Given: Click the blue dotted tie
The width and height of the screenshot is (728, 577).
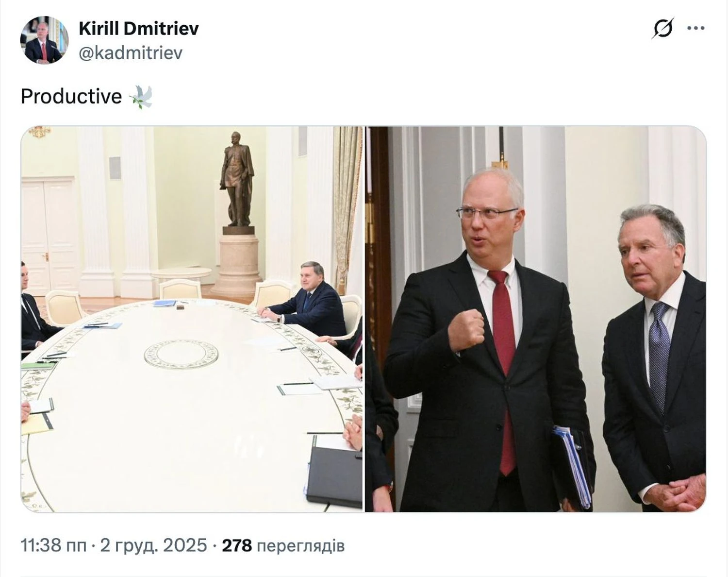Looking at the screenshot, I should coord(659,355).
